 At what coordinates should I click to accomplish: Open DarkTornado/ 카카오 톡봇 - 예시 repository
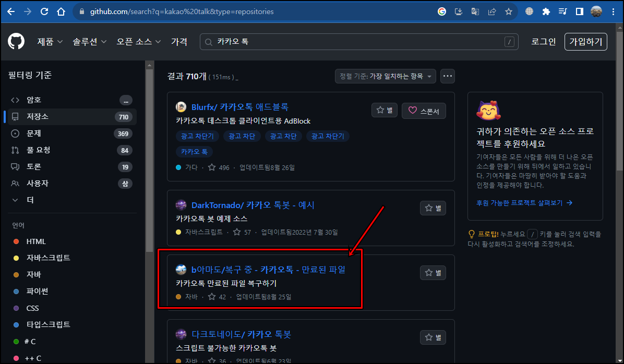[x=253, y=205]
